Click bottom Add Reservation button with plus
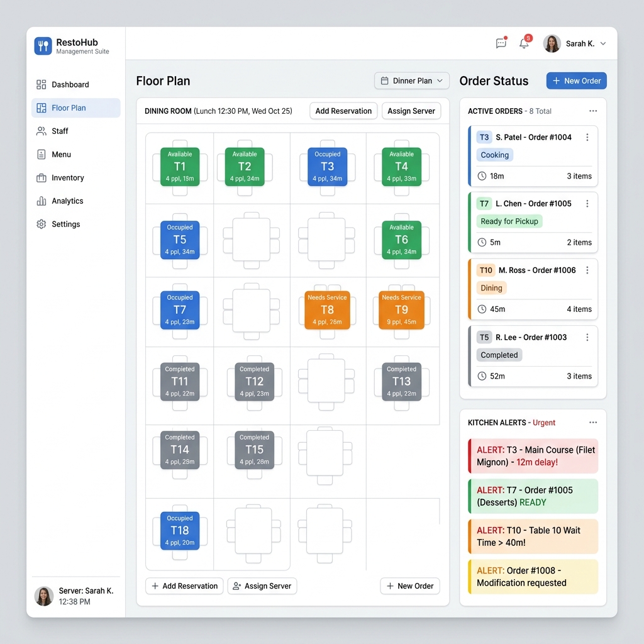 (x=184, y=586)
